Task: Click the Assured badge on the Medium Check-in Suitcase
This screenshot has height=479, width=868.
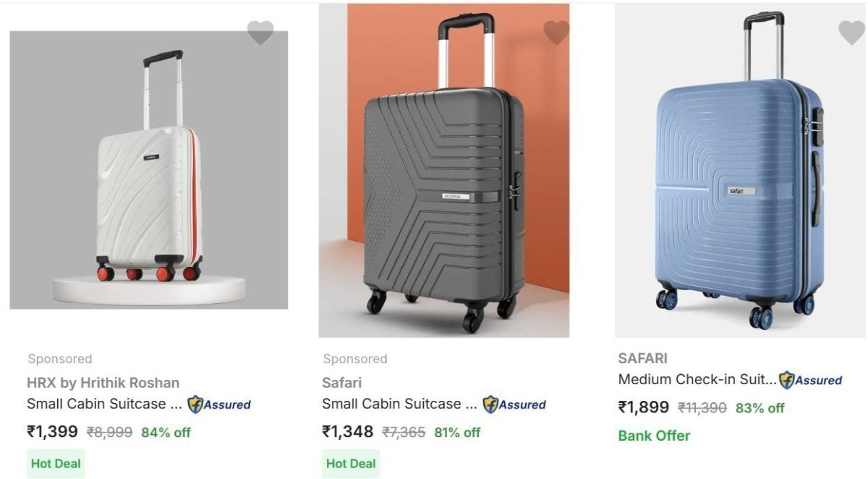Action: [811, 379]
